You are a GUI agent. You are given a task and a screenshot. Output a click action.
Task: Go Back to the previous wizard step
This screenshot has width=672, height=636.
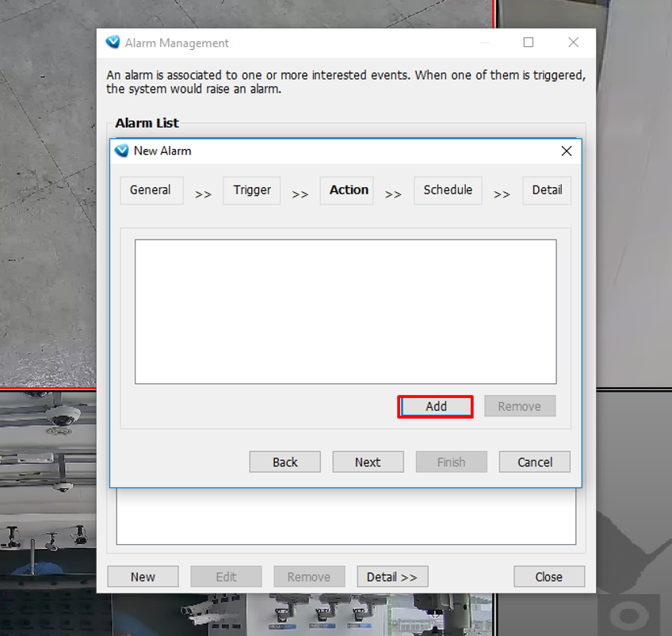[284, 462]
